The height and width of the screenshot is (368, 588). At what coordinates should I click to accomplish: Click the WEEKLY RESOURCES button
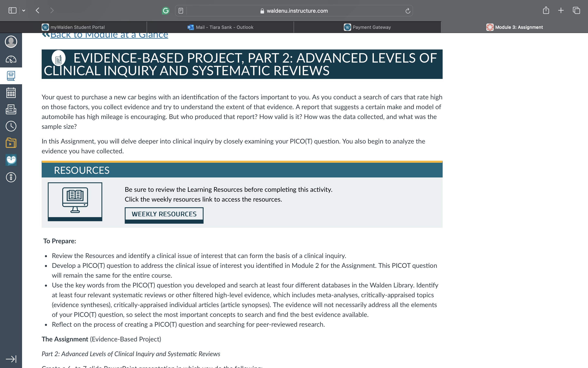pyautogui.click(x=164, y=215)
